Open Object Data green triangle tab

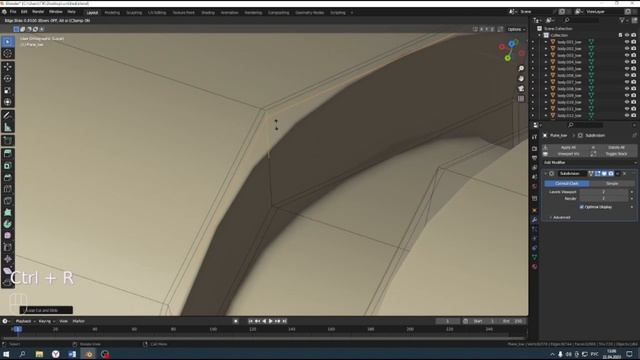point(535,257)
